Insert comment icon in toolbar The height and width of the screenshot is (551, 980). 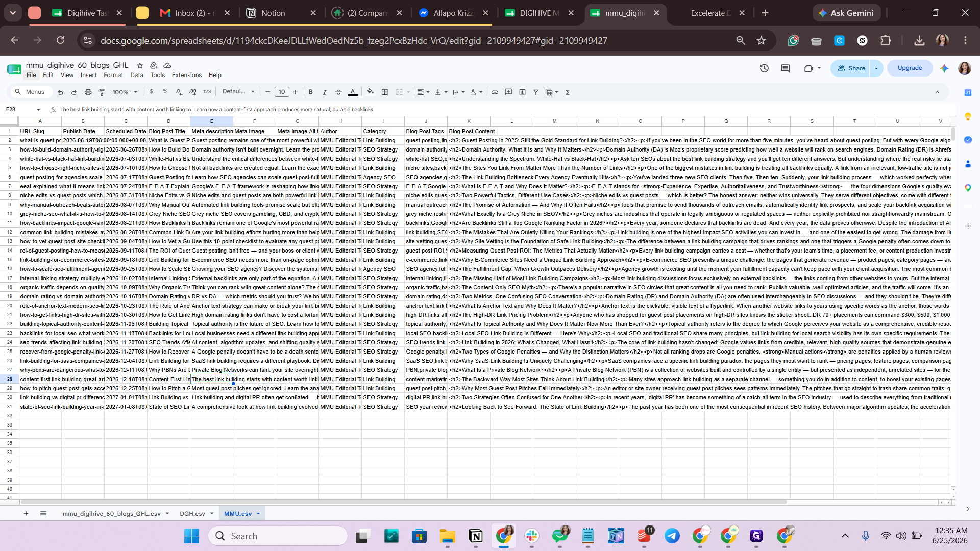coord(508,92)
